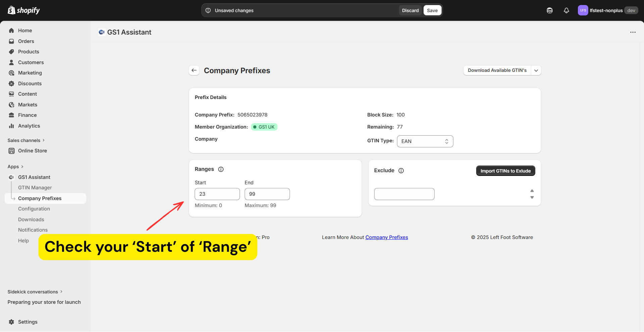
Task: Open GTIN Manager in sidebar
Action: click(35, 188)
